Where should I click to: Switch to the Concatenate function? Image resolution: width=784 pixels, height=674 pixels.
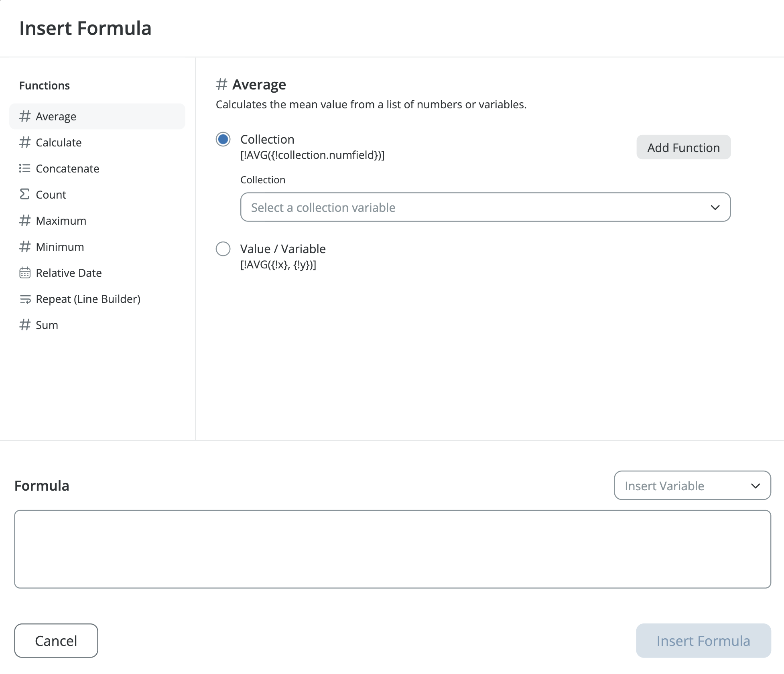tap(67, 168)
